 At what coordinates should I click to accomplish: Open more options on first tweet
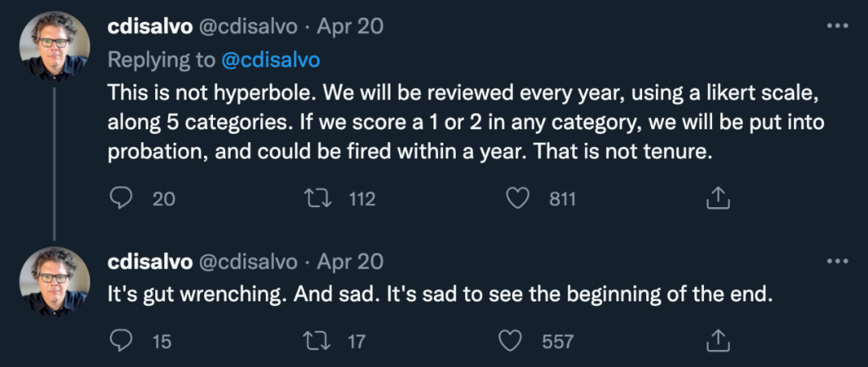[x=837, y=27]
